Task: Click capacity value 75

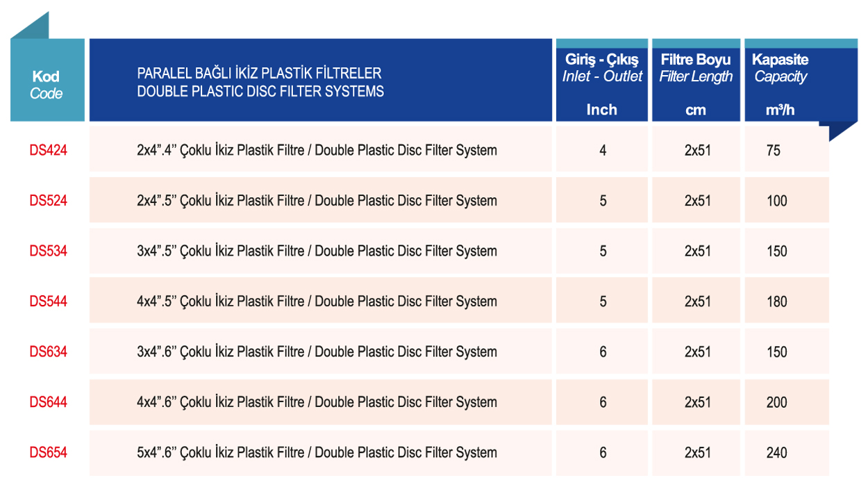Action: pos(774,150)
